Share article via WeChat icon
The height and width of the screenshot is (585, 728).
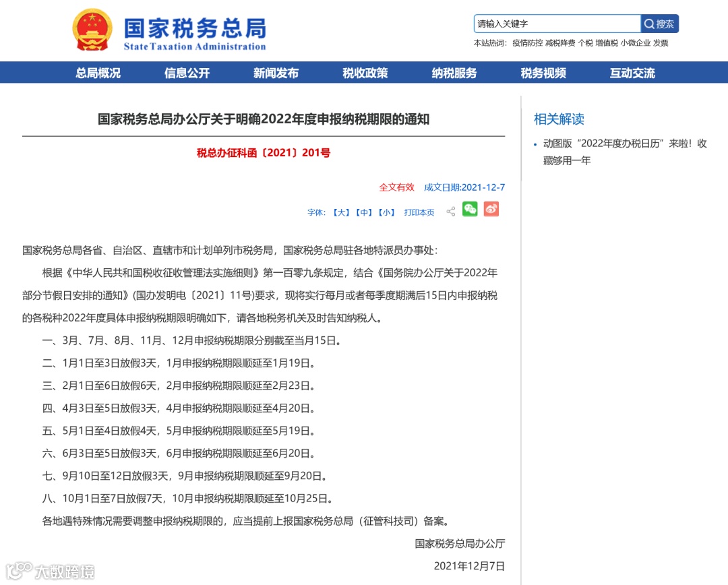470,210
